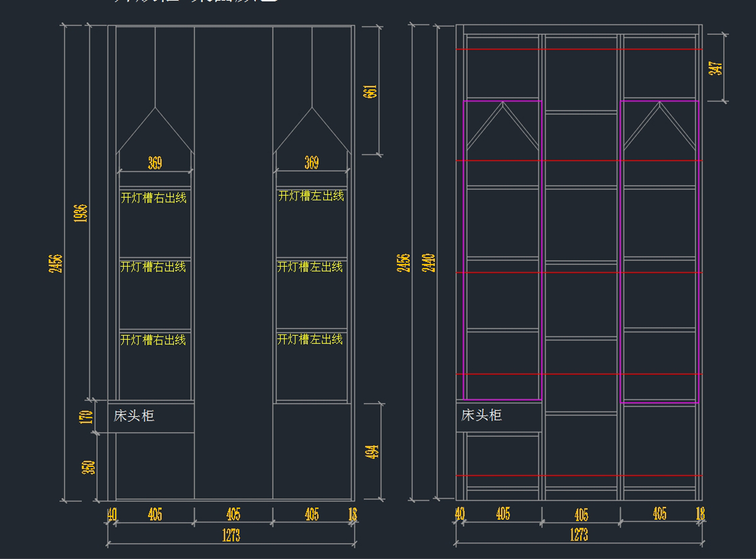Click the 494 dimension text

tap(372, 452)
